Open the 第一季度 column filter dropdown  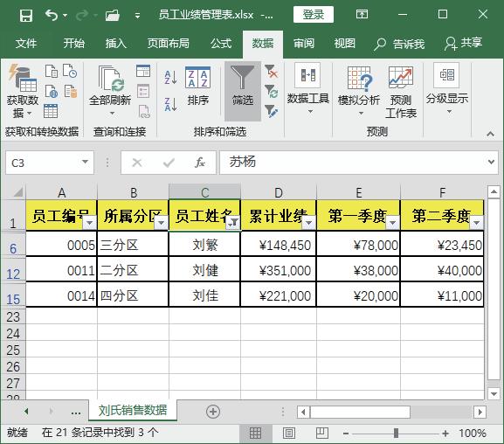392,222
